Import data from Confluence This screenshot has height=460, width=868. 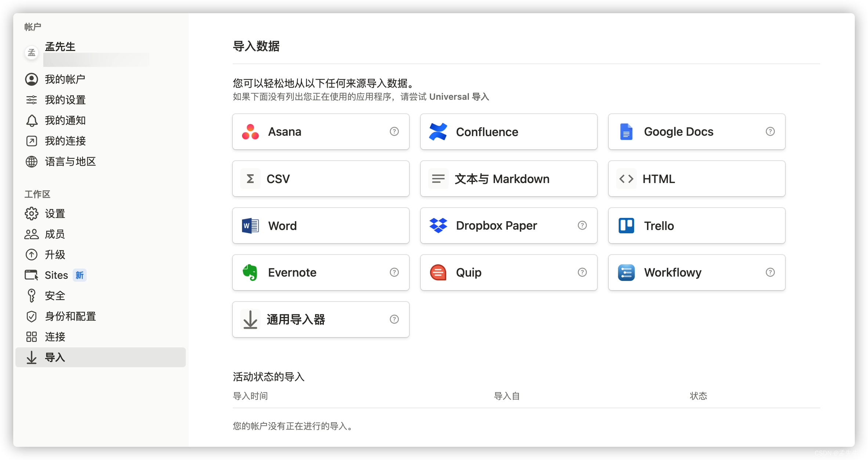point(509,132)
